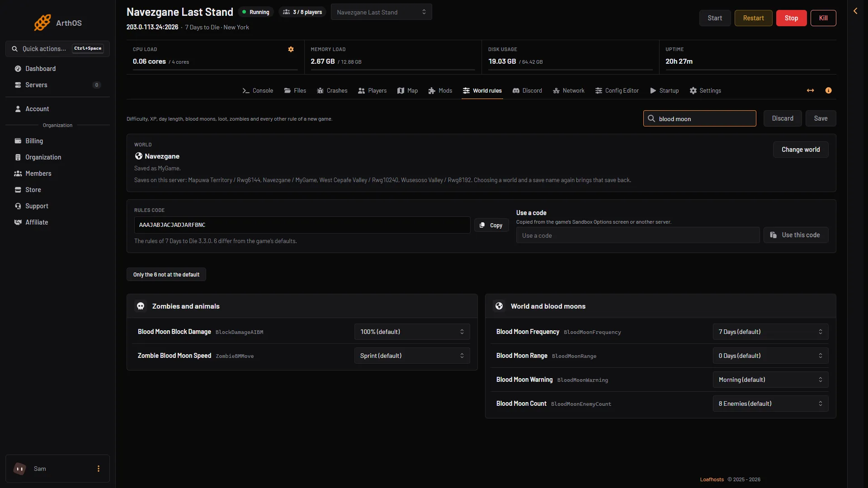This screenshot has width=868, height=488.
Task: Open Billing section
Action: point(57,141)
